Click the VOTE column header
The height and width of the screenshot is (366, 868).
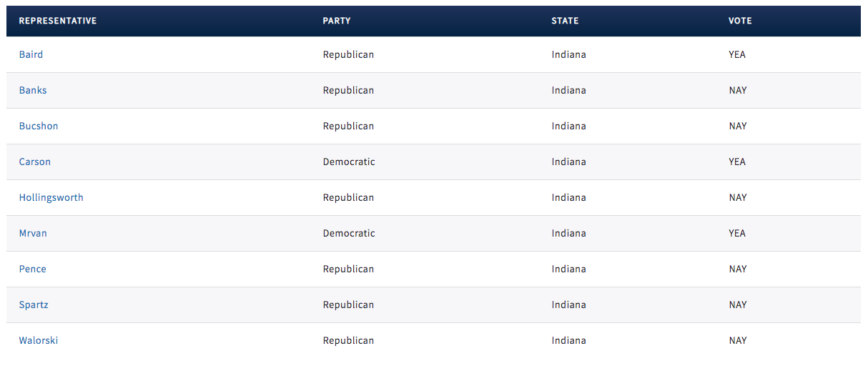[740, 21]
